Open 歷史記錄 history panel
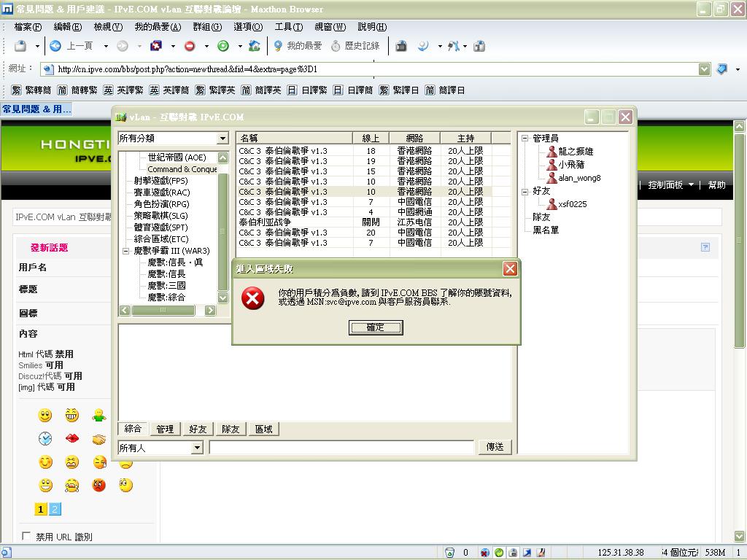The height and width of the screenshot is (560, 747). click(355, 46)
